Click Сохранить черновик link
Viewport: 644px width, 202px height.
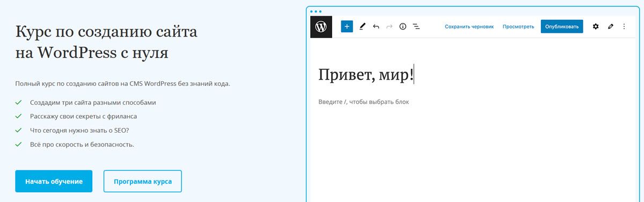click(469, 26)
